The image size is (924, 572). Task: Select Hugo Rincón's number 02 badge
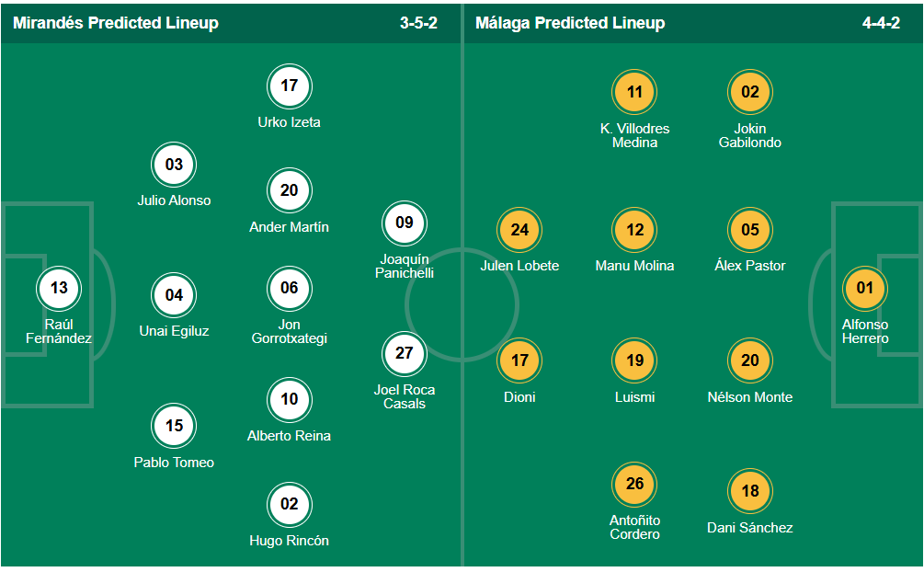point(290,504)
